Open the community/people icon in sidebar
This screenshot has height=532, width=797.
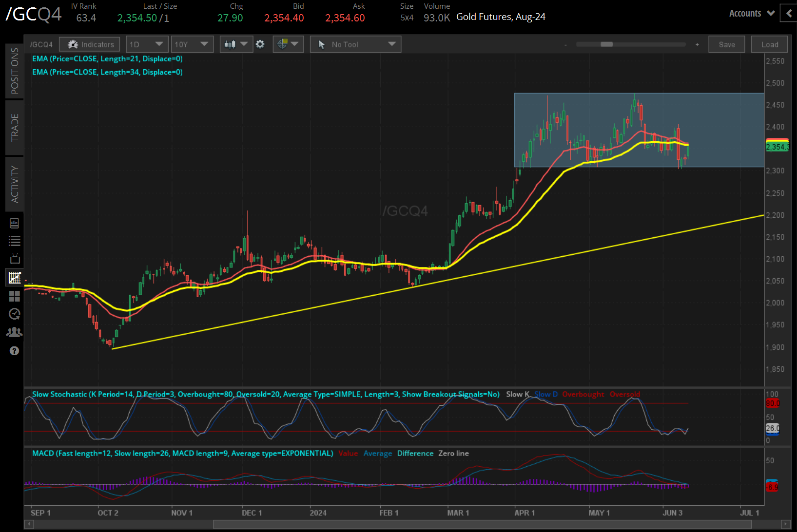pos(15,332)
